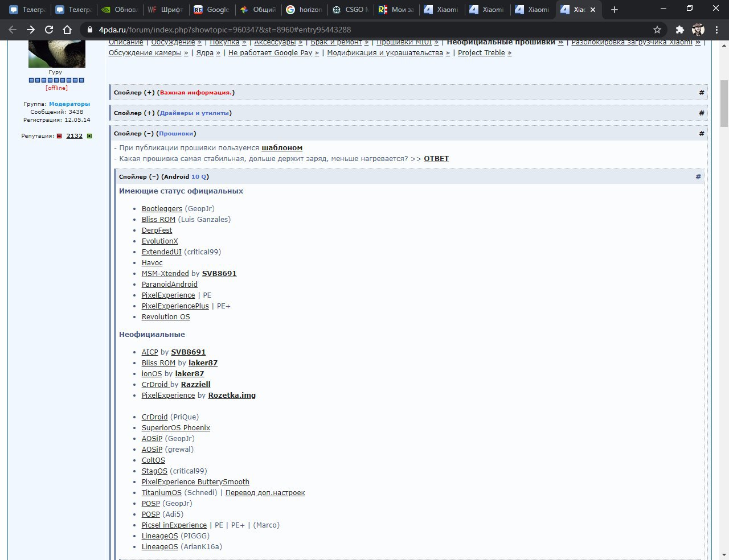The image size is (729, 560).
Task: Switch to the CSGO tab
Action: (x=350, y=10)
